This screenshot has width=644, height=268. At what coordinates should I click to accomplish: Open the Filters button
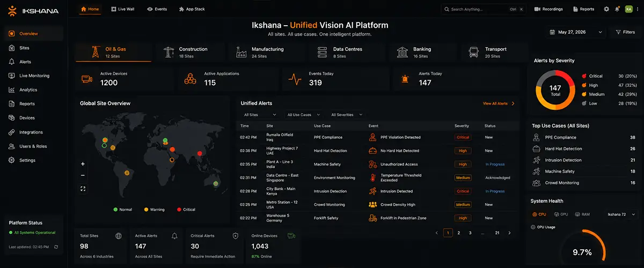(625, 32)
